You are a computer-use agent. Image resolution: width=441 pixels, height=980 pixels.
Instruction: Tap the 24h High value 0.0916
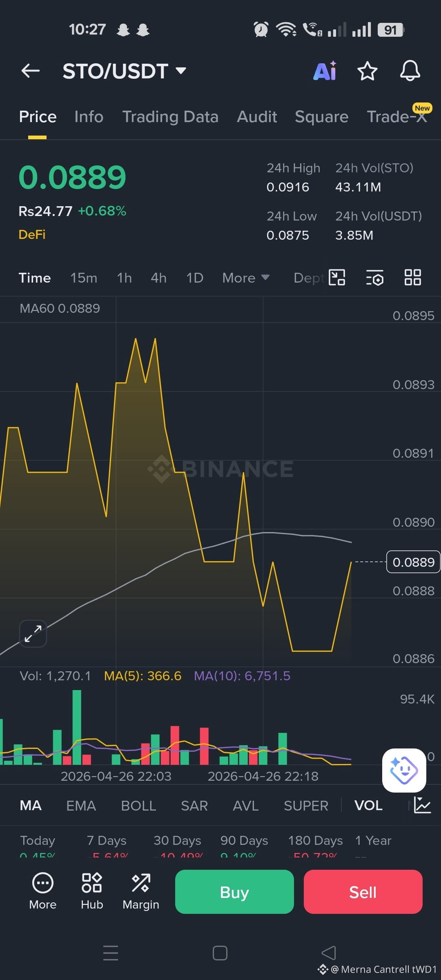coord(288,187)
